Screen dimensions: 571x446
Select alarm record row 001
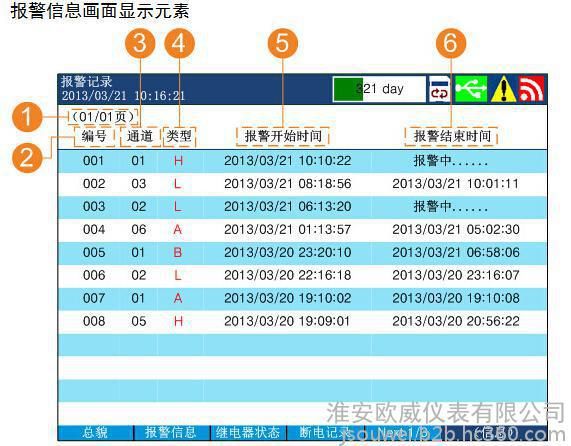302,161
